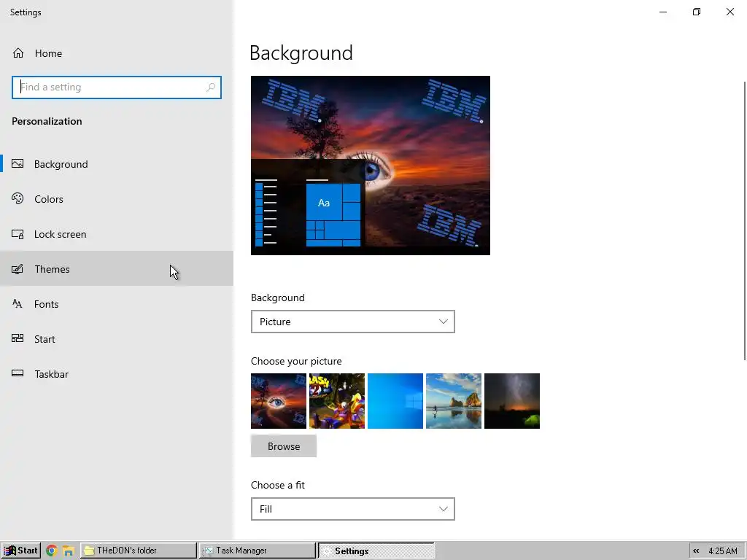Click the Taskbar icon in sidebar
This screenshot has width=747, height=560.
[x=18, y=374]
